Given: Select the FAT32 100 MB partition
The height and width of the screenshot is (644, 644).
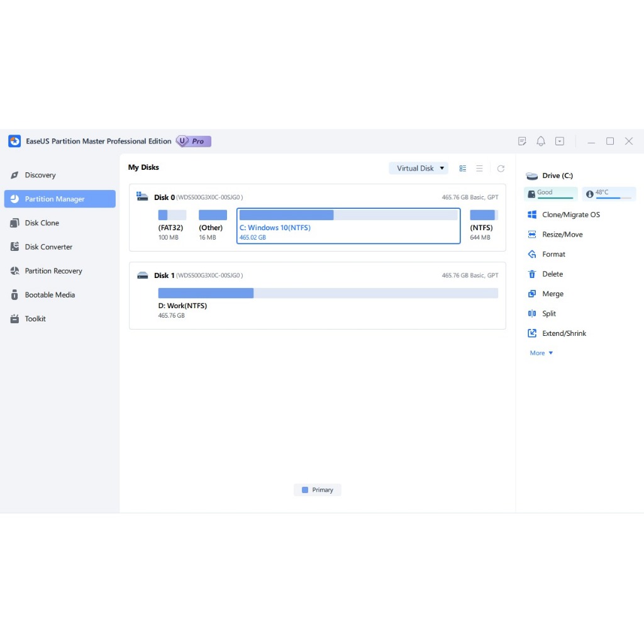Looking at the screenshot, I should click(172, 226).
